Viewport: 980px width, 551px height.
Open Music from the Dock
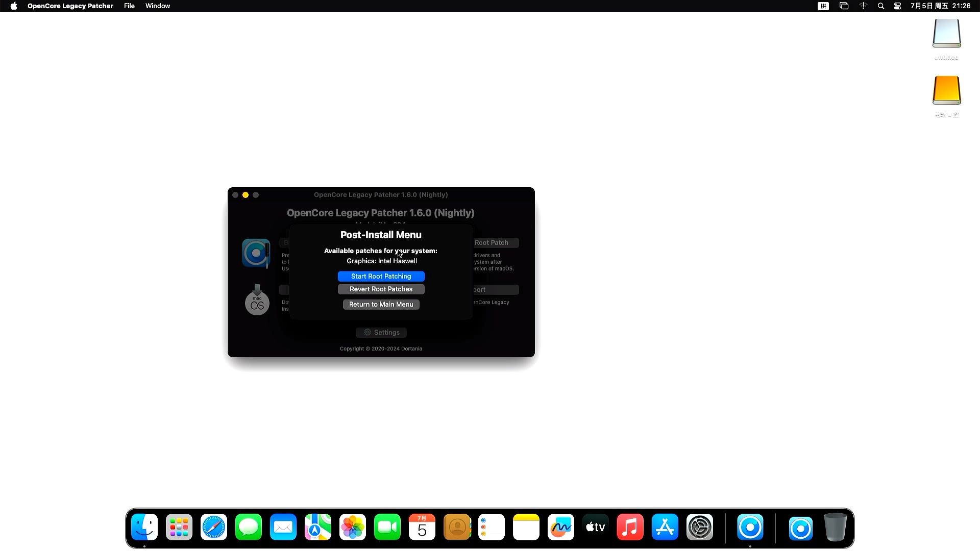tap(630, 527)
